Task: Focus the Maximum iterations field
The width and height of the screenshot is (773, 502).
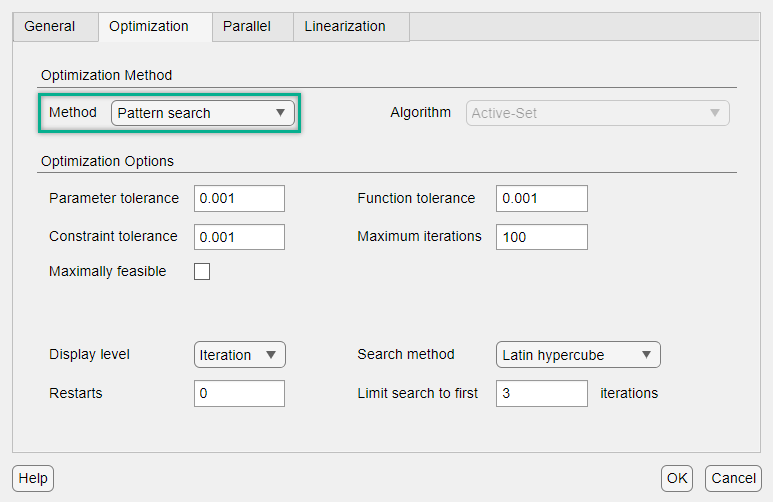Action: (541, 237)
